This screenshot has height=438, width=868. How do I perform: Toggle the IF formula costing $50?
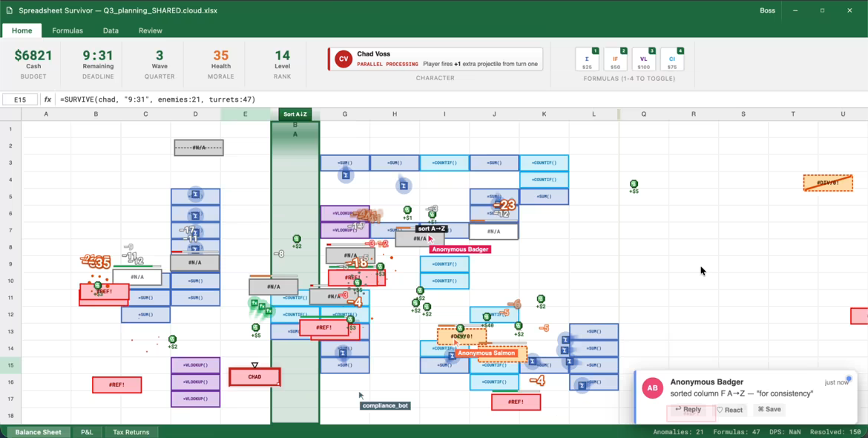coord(615,60)
